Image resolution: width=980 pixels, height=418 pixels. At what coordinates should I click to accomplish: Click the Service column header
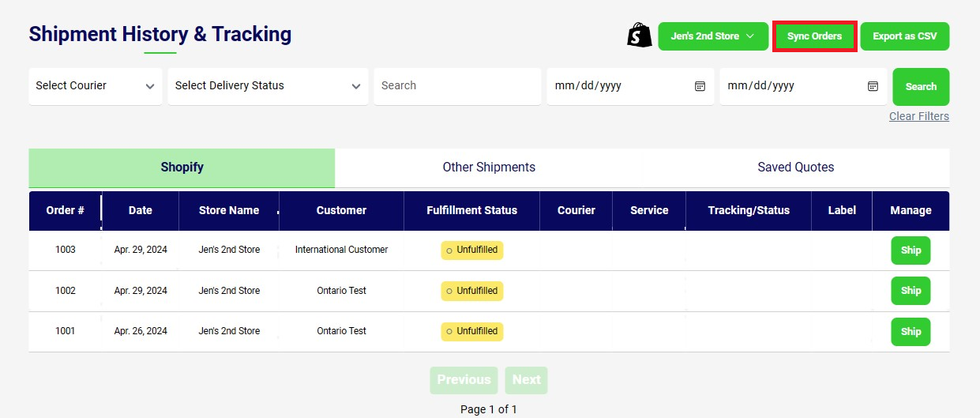click(x=649, y=210)
